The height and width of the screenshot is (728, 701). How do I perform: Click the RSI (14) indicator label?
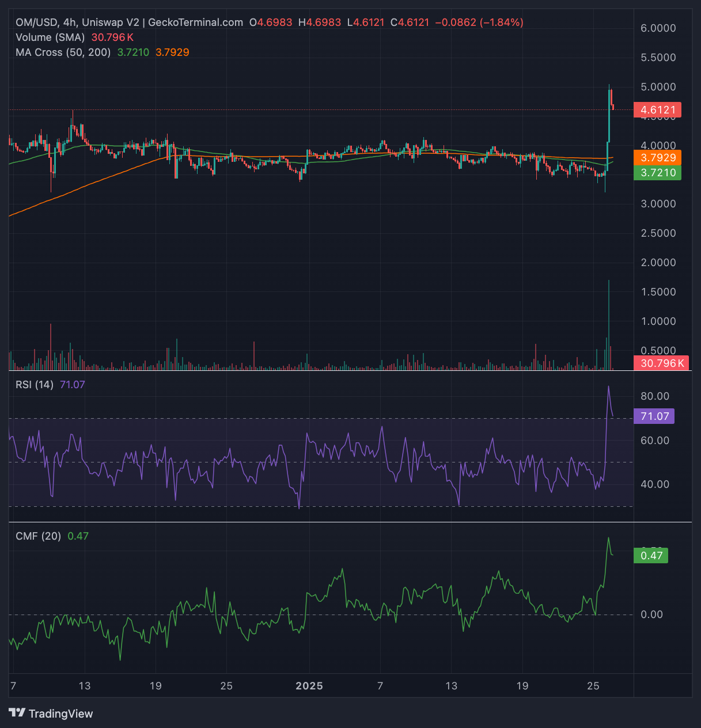tap(35, 384)
